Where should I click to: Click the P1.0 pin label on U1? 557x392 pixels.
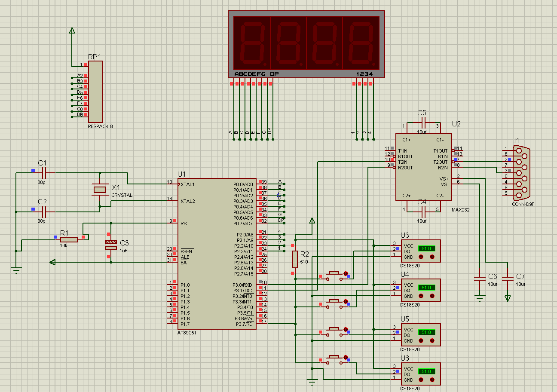tap(185, 285)
